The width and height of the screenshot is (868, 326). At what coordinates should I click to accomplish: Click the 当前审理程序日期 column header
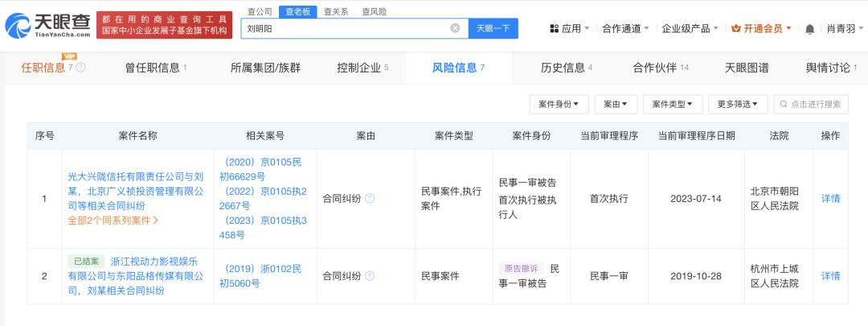[696, 136]
